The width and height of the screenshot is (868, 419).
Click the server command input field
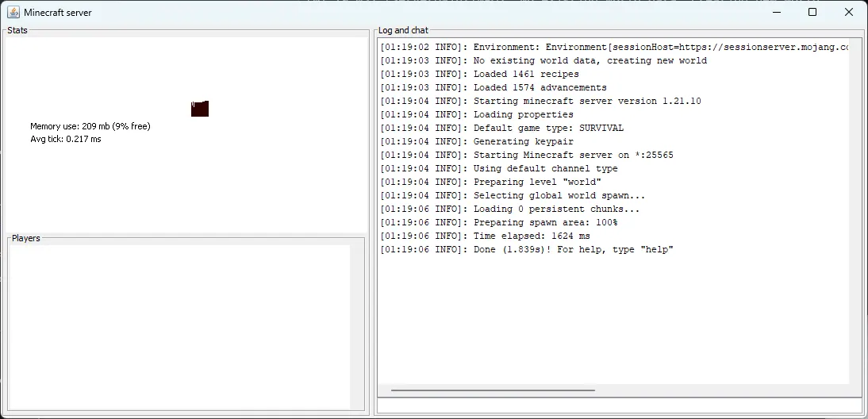pyautogui.click(x=619, y=406)
